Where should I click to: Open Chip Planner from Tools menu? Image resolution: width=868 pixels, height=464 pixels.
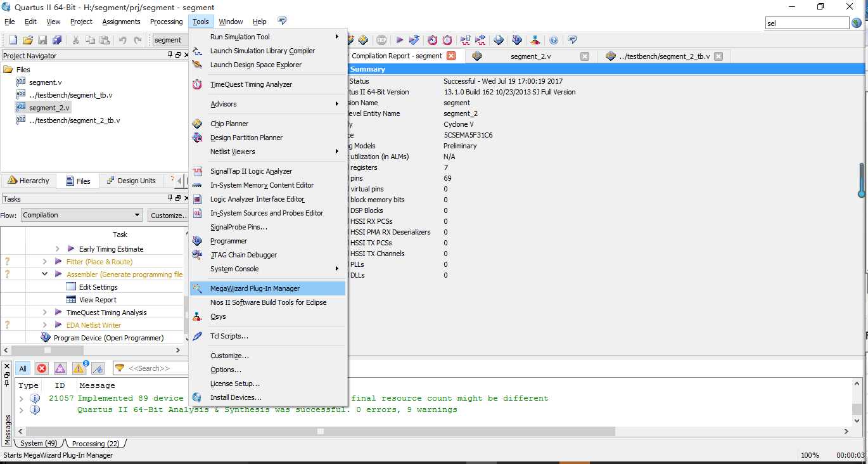268,124
